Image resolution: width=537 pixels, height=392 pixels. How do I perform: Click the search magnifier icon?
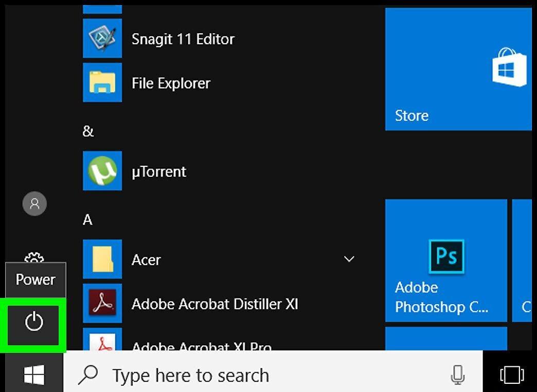coord(88,375)
